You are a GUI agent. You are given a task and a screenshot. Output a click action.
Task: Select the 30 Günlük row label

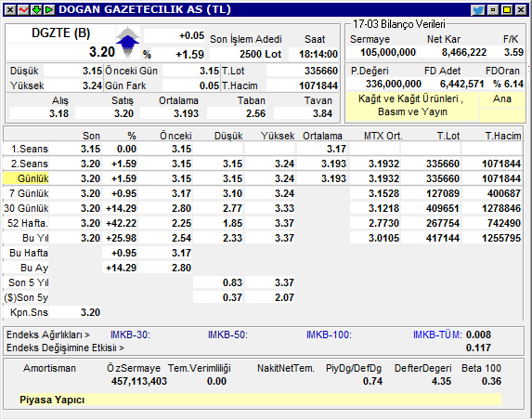click(26, 208)
